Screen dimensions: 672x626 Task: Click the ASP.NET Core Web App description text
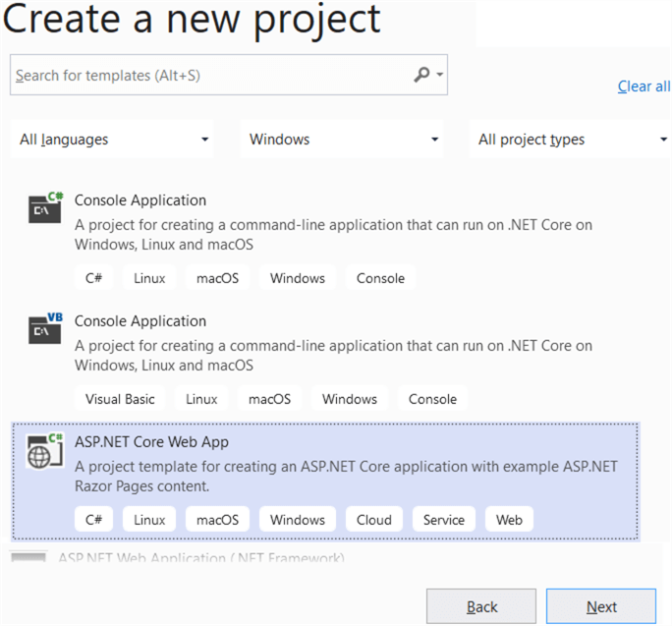(346, 477)
